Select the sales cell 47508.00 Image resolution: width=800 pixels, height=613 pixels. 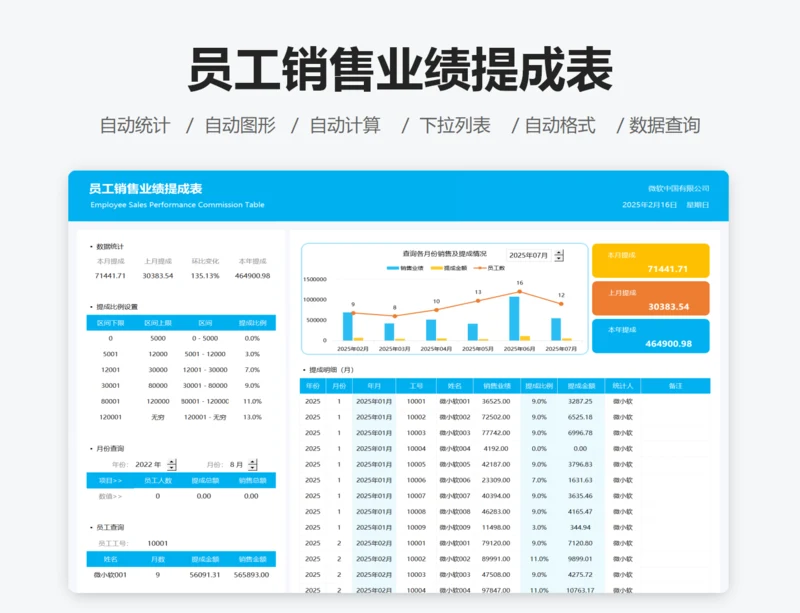click(496, 575)
